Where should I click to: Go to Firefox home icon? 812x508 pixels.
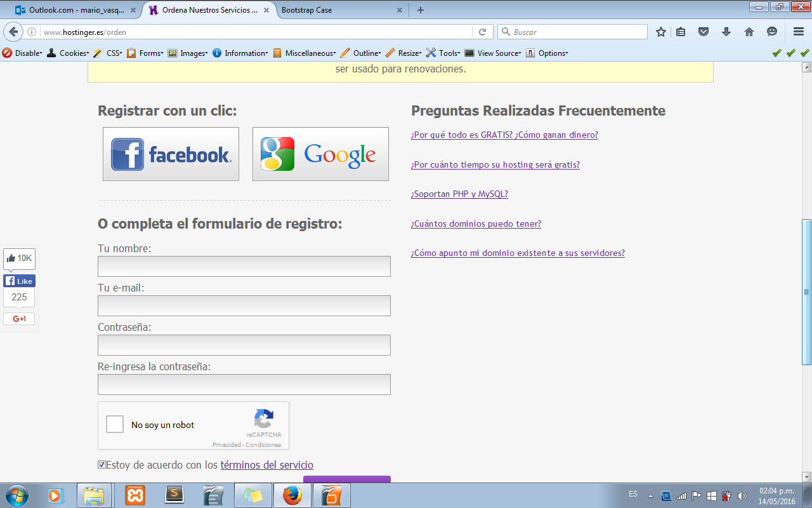[749, 32]
